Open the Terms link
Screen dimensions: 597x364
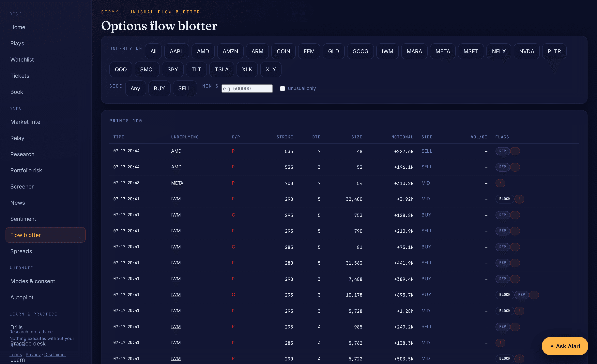[16, 355]
